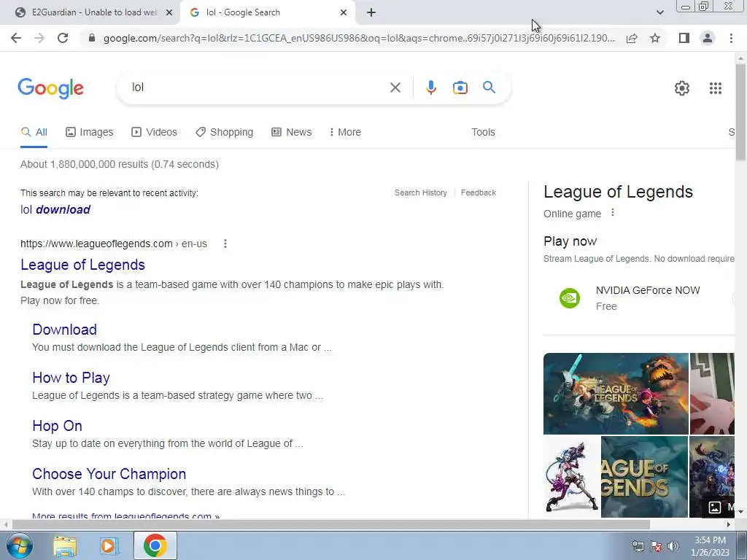Click the browser forward arrow

39,38
